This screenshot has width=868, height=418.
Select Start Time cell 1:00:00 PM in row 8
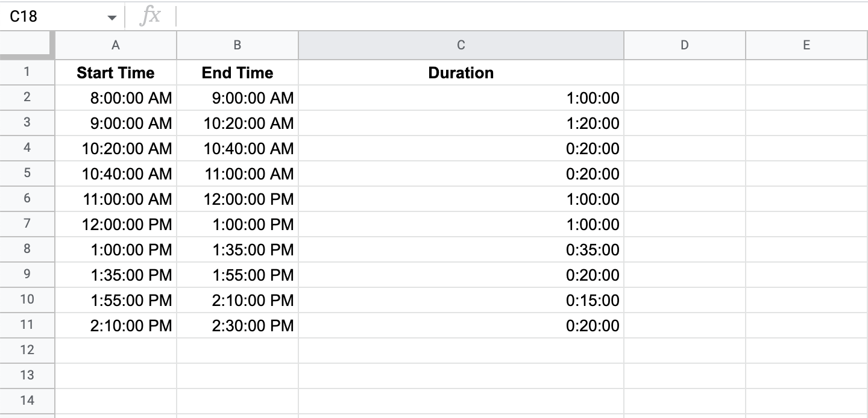116,249
